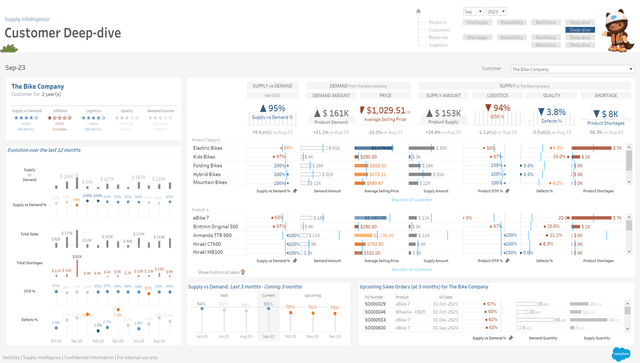Select the active Customers Deep-dive button

tap(580, 30)
